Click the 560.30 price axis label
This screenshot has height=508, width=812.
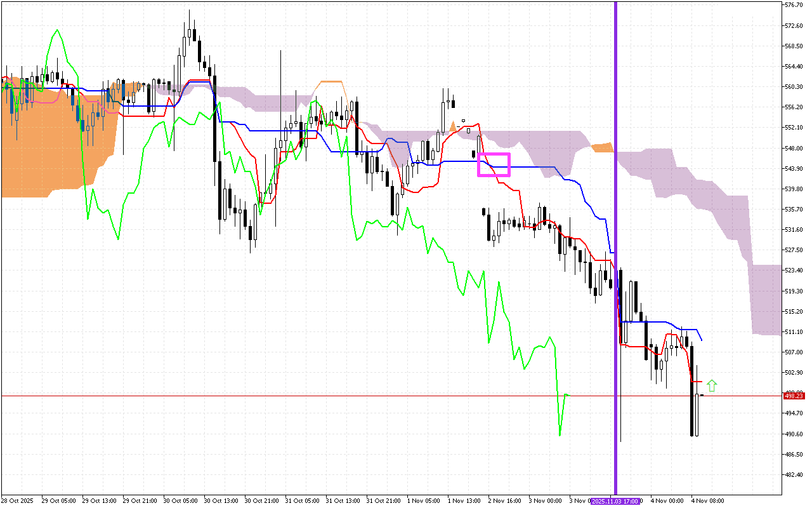tap(794, 87)
